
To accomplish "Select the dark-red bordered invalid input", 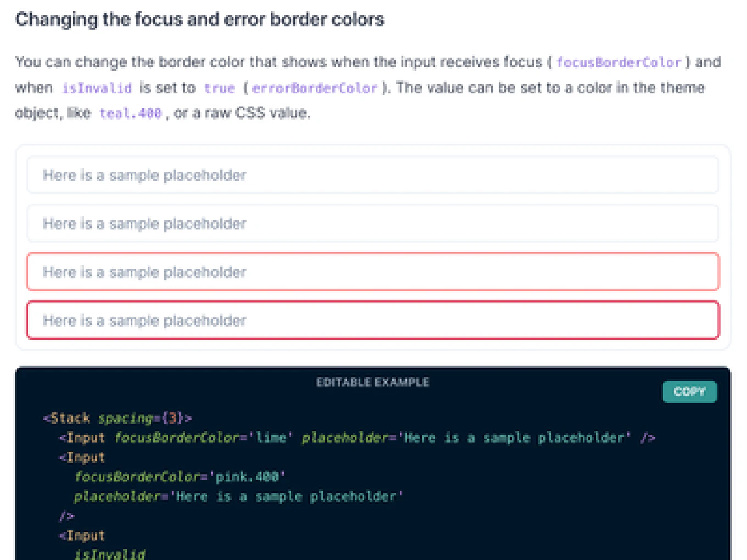I will pyautogui.click(x=372, y=320).
